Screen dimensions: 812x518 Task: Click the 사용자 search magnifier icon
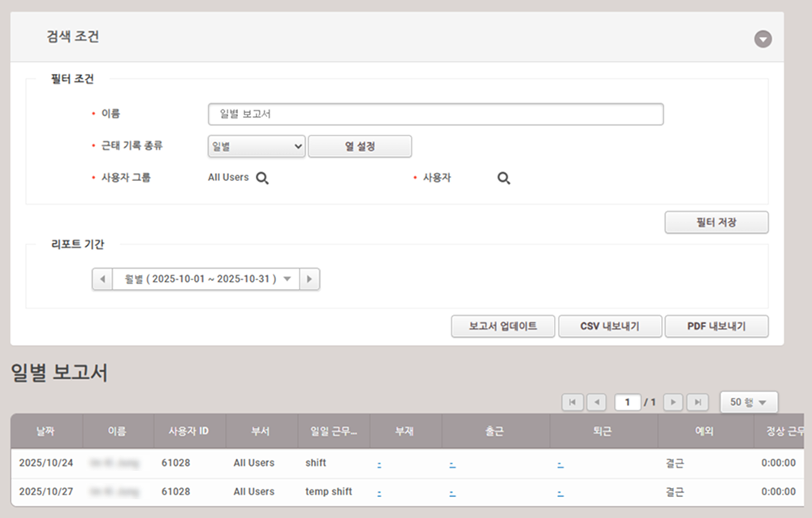pyautogui.click(x=503, y=178)
